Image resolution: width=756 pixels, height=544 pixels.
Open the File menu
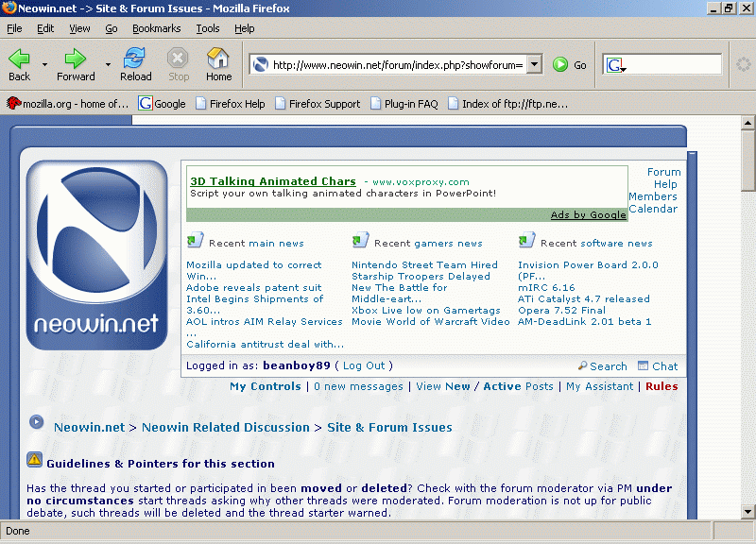14,28
